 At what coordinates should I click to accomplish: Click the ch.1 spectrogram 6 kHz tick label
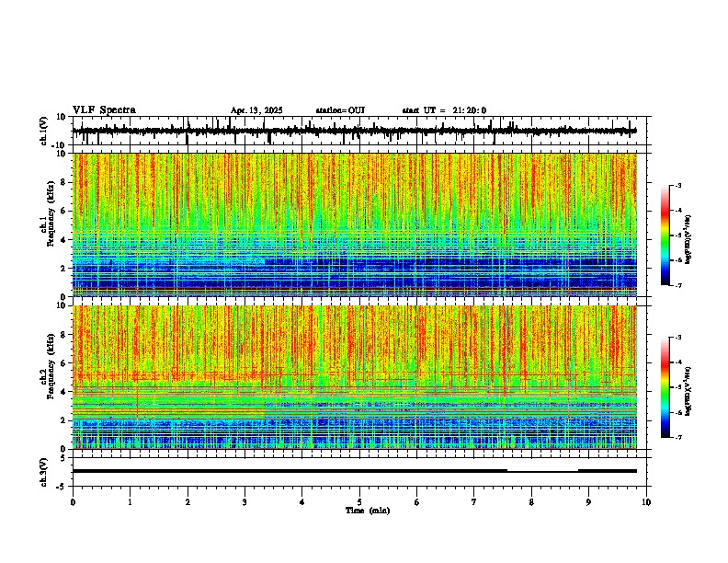click(63, 212)
